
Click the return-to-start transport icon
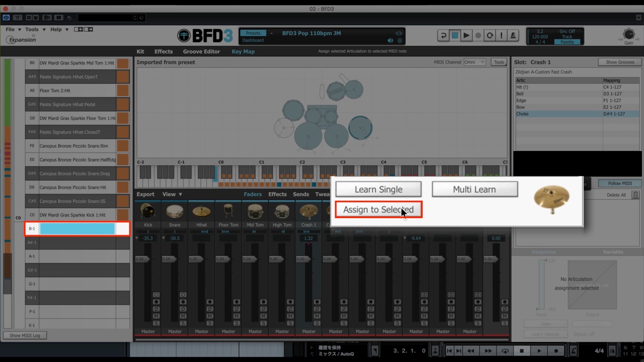tap(443, 35)
